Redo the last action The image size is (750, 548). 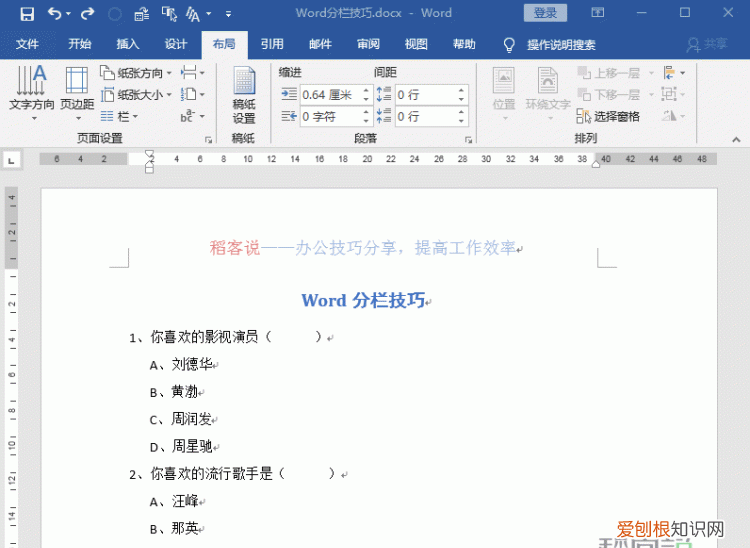pyautogui.click(x=88, y=13)
